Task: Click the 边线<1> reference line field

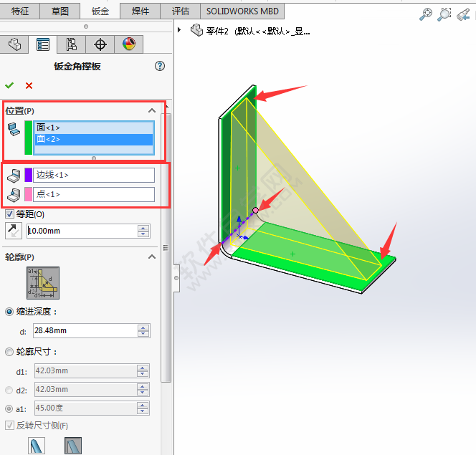Action: 94,175
